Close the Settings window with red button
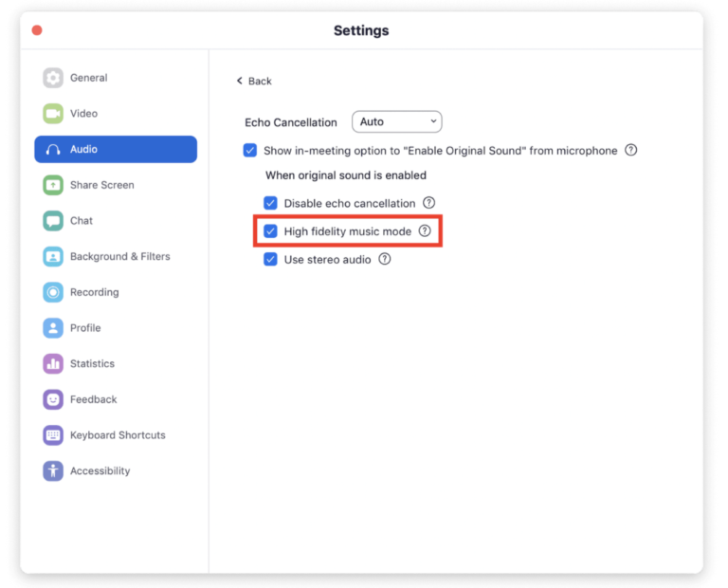 (x=37, y=30)
